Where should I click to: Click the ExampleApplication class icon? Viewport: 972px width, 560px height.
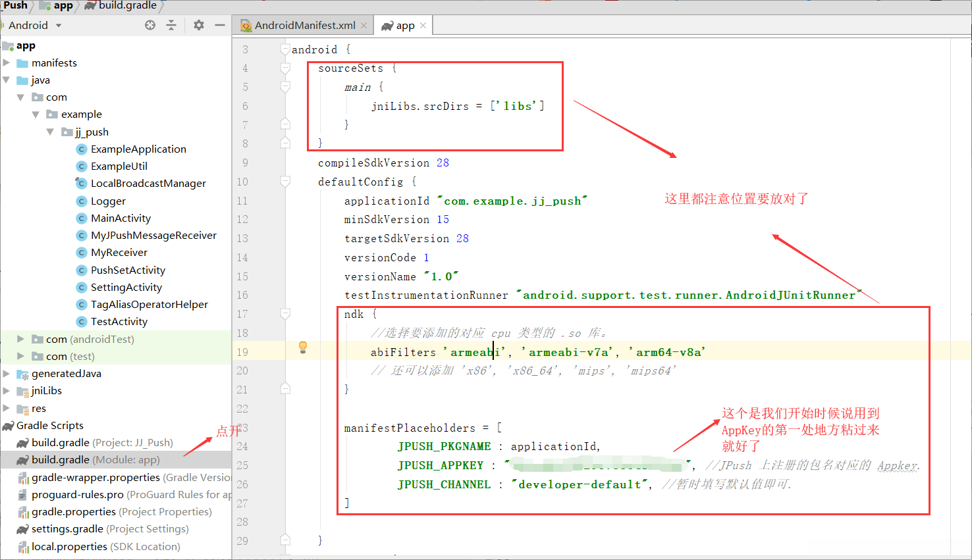82,149
